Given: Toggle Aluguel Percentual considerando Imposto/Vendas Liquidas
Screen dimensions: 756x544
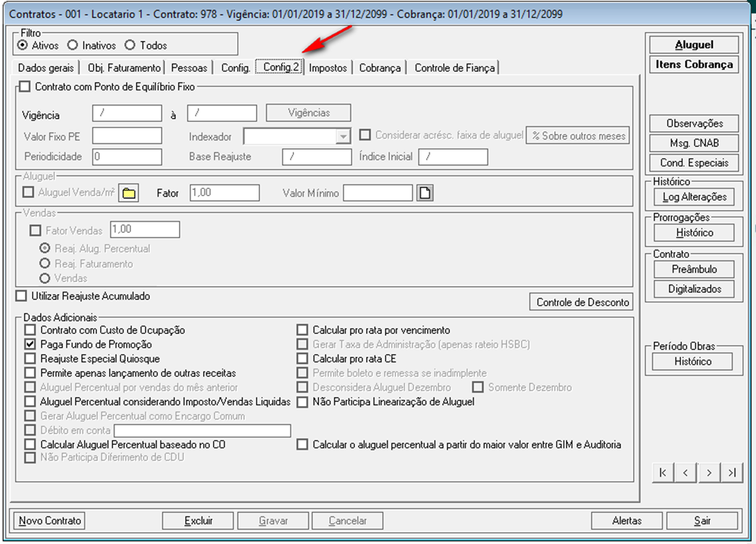Looking at the screenshot, I should (x=31, y=402).
